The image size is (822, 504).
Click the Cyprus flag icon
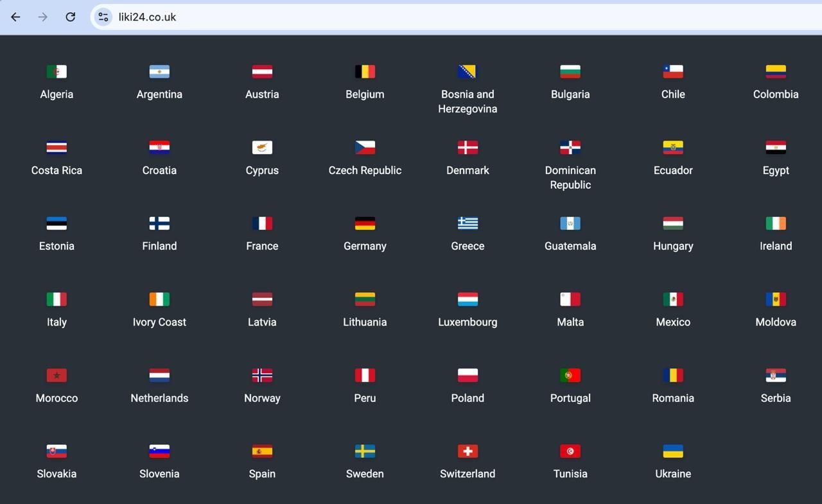point(262,148)
